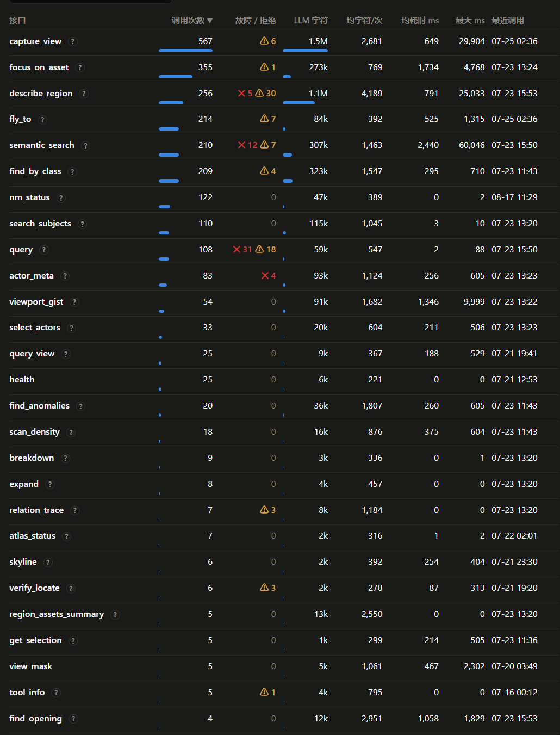Viewport: 560px width, 735px height.
Task: Click the atlas_status interface name
Action: pos(32,536)
